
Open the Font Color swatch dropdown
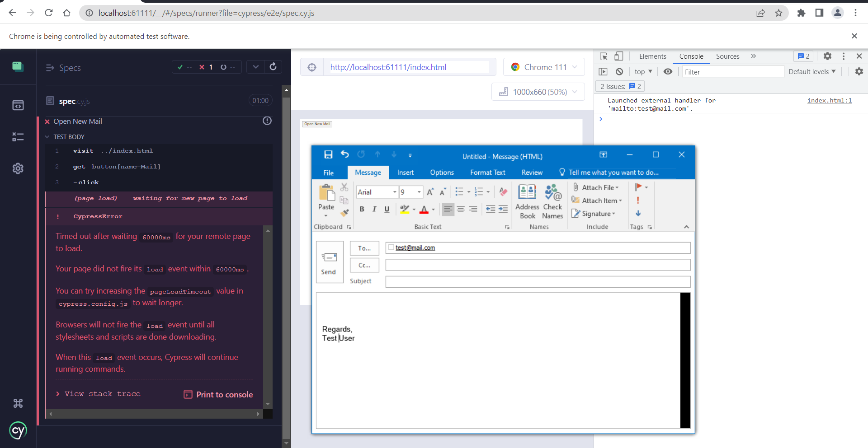(x=433, y=209)
